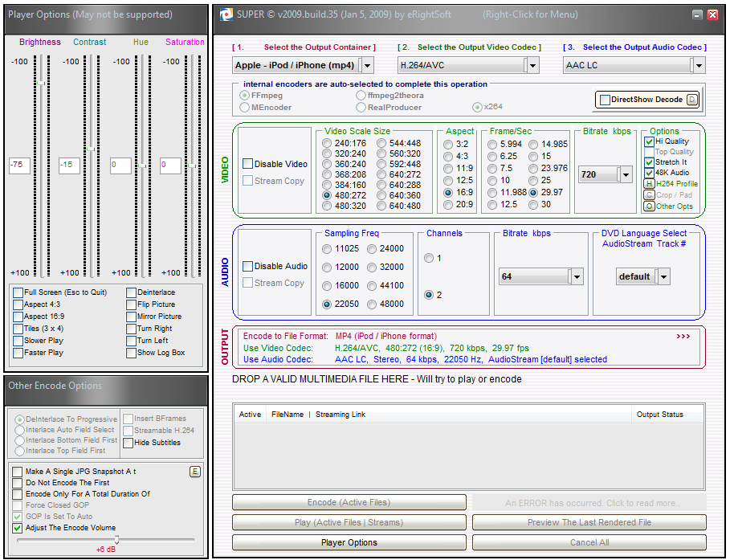The width and height of the screenshot is (730, 560).
Task: Choose 1 audio channel
Action: [x=429, y=258]
